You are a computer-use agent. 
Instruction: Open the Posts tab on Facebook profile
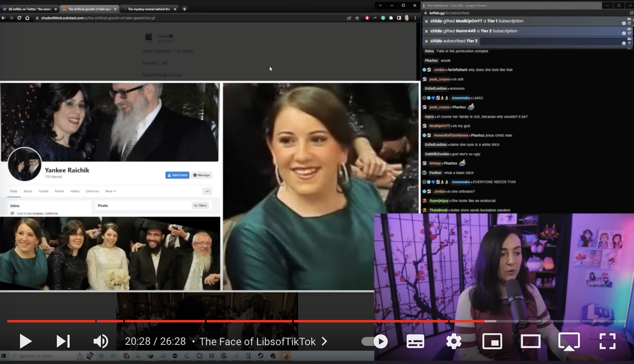coord(14,191)
